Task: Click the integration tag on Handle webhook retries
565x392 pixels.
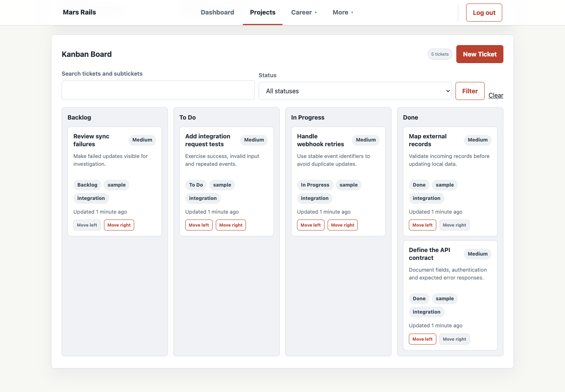Action: coord(315,198)
